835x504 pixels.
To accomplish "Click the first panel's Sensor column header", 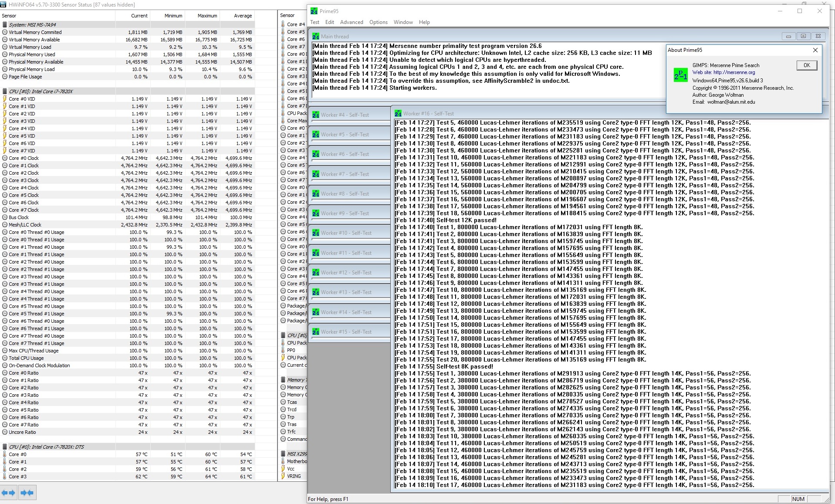I will [57, 16].
